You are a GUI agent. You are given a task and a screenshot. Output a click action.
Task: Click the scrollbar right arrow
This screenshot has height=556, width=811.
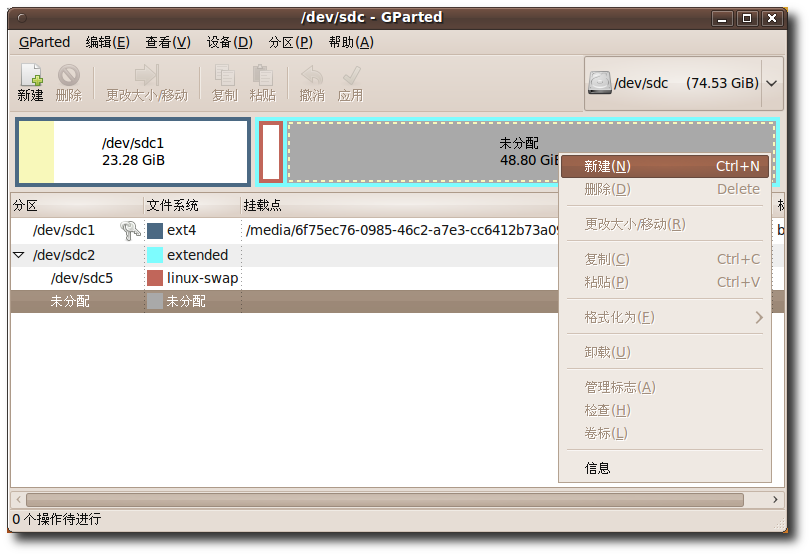point(775,500)
